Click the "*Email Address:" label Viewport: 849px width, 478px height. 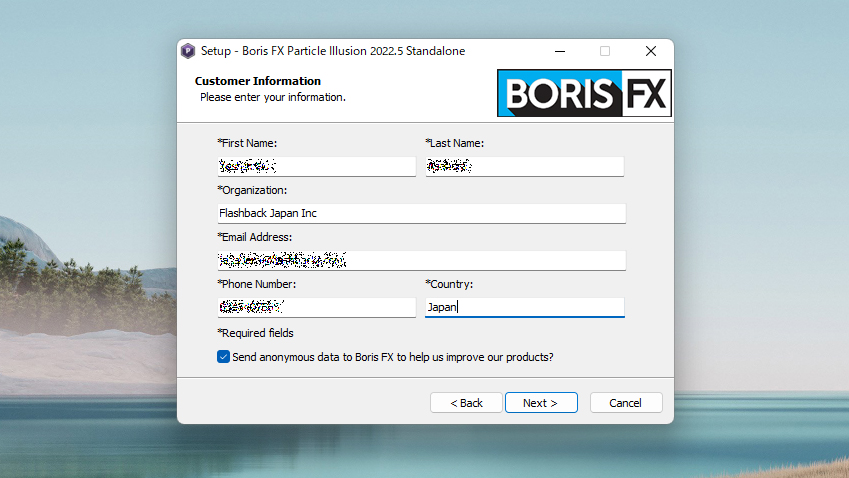coord(254,237)
